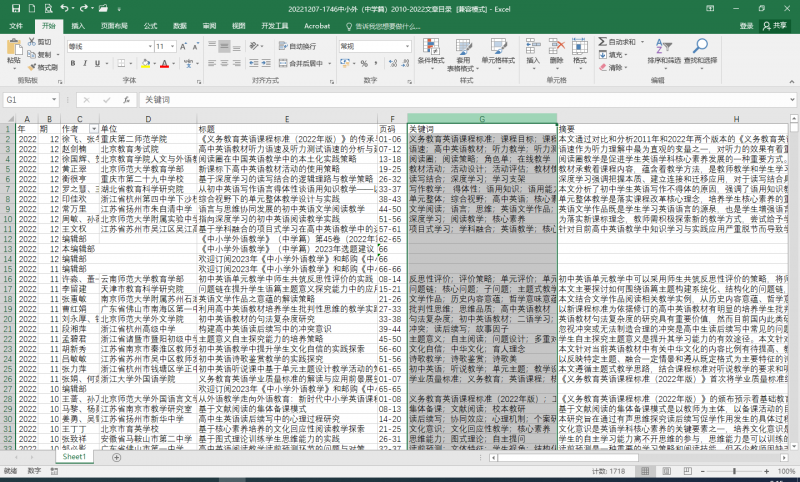The width and height of the screenshot is (800, 482).
Task: Increase font size with larger A icon
Action: click(x=183, y=46)
